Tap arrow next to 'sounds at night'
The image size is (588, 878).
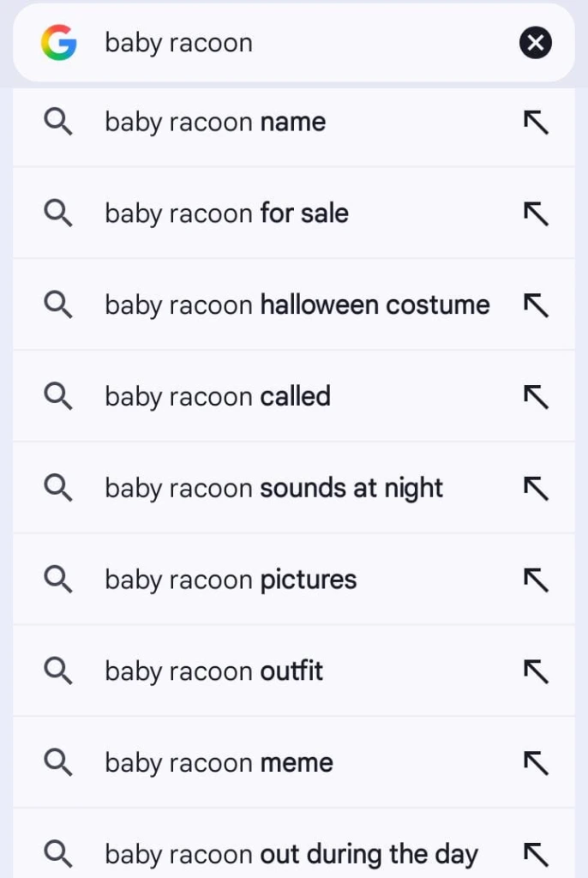536,488
